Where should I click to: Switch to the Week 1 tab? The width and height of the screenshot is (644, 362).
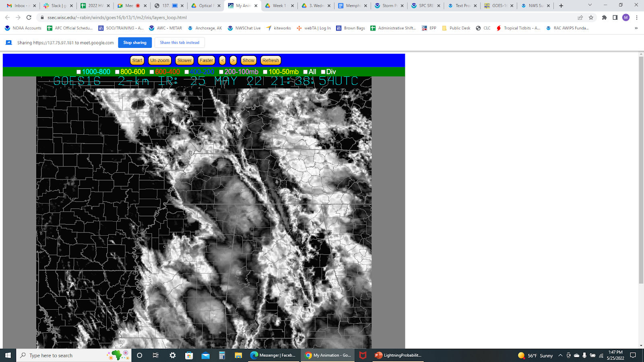click(279, 6)
